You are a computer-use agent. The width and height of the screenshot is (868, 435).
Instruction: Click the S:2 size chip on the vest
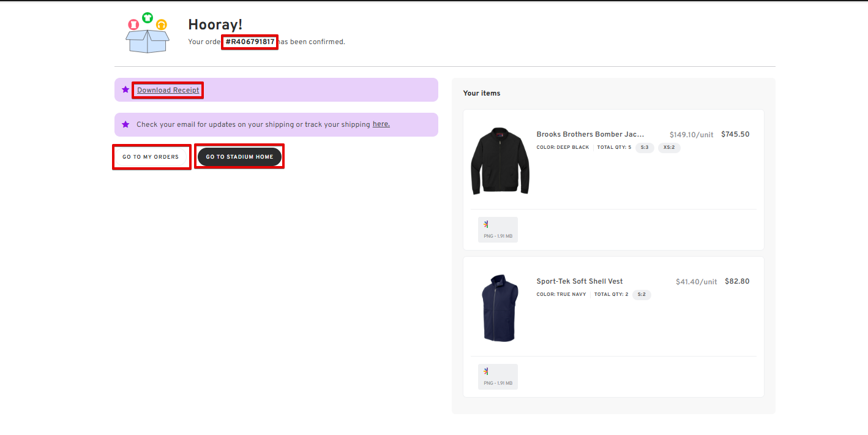click(x=642, y=295)
